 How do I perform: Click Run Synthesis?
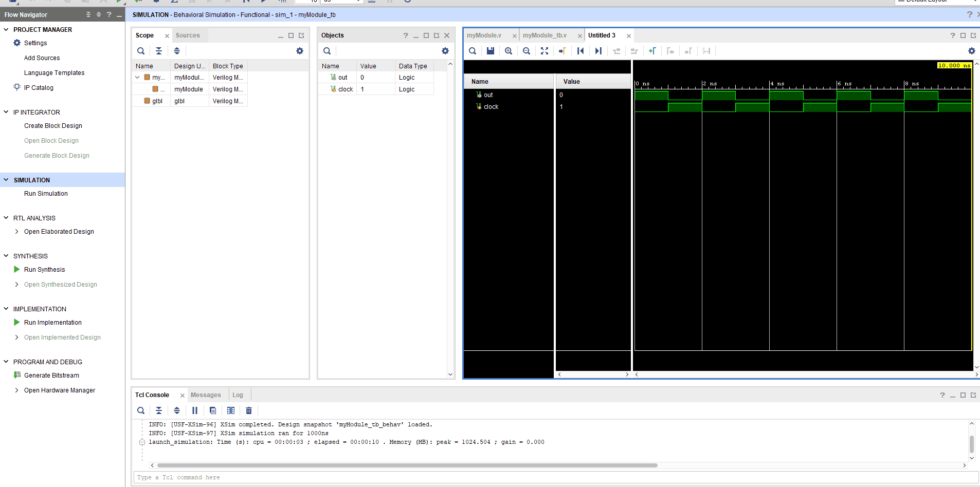point(44,270)
